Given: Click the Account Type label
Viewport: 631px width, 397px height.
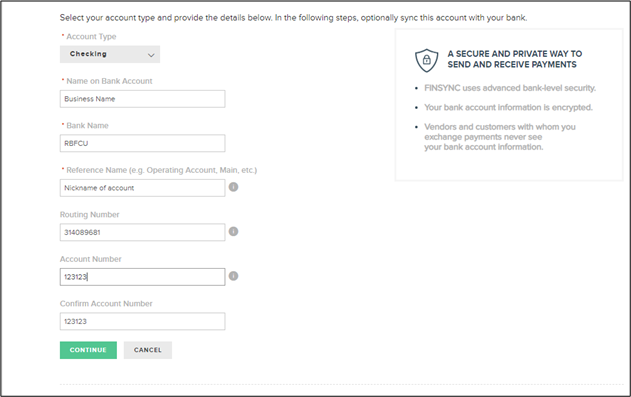Looking at the screenshot, I should click(91, 37).
